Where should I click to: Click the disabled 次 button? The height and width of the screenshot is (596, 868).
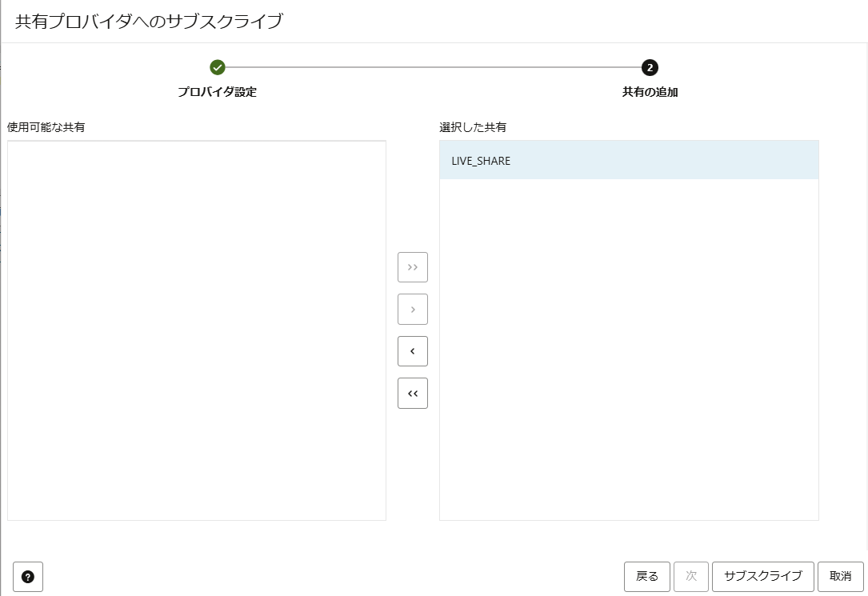click(691, 576)
